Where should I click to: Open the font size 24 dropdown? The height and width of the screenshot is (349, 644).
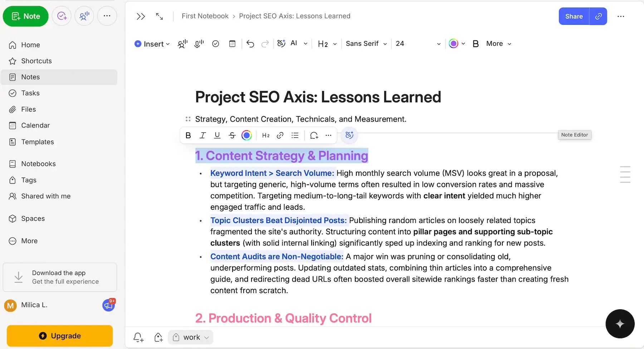click(x=418, y=44)
